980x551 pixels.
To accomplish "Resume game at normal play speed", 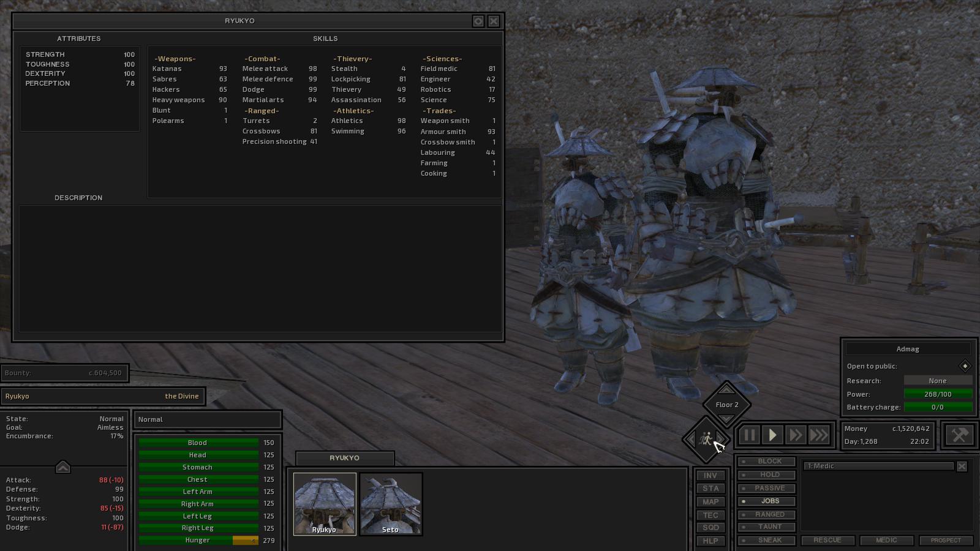I will click(x=772, y=435).
